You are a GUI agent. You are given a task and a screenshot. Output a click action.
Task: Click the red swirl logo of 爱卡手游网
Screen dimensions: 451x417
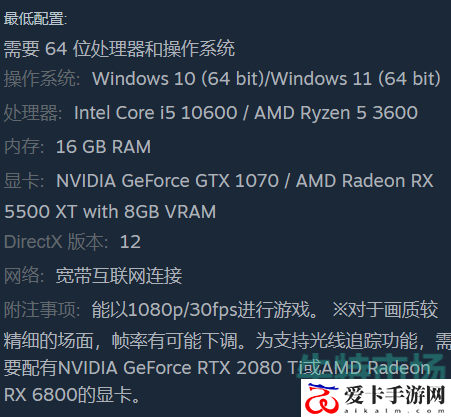coord(322,398)
